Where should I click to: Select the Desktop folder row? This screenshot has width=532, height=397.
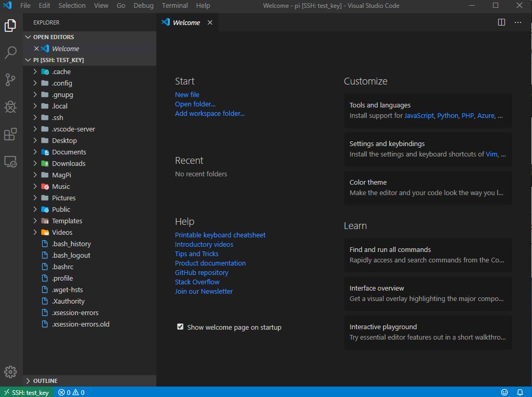click(90, 141)
